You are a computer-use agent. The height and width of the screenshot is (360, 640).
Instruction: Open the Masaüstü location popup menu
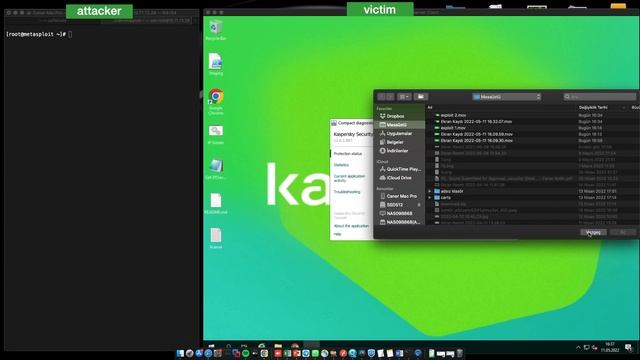pos(507,97)
